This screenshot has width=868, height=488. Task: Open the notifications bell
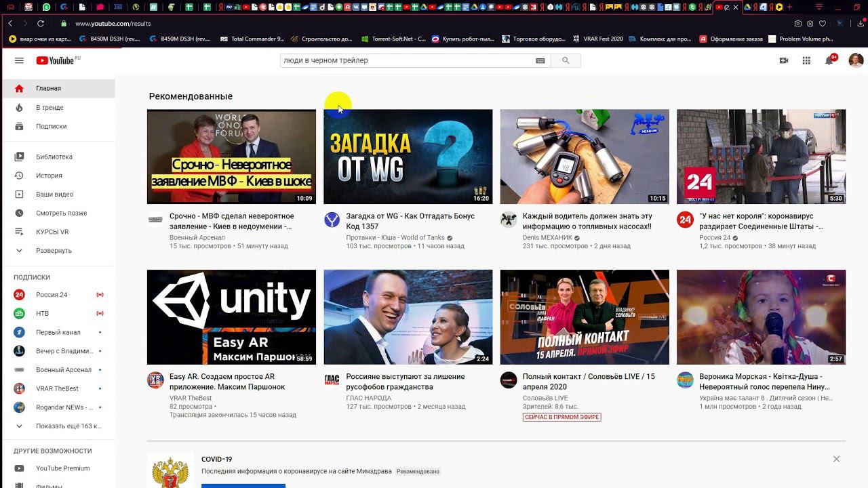pos(829,60)
